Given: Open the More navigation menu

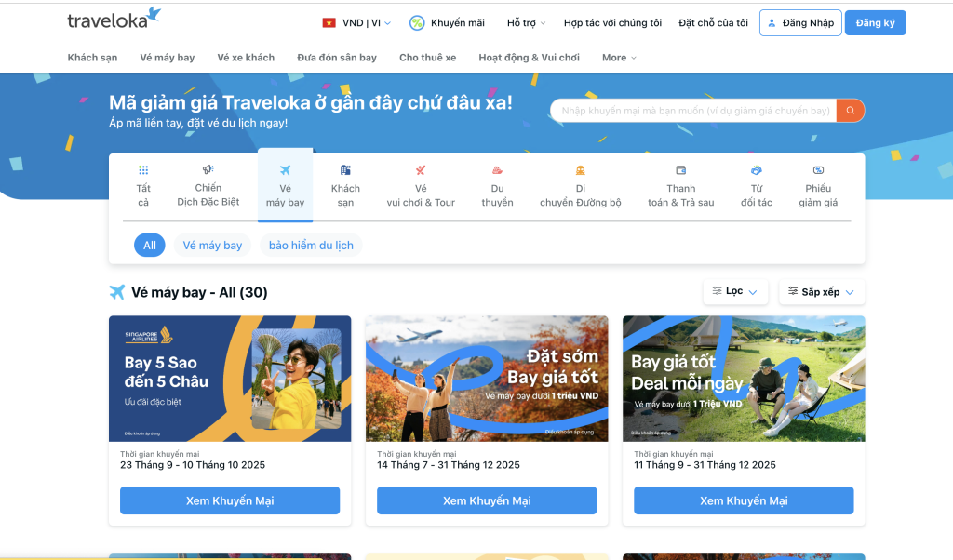Looking at the screenshot, I should (x=619, y=58).
